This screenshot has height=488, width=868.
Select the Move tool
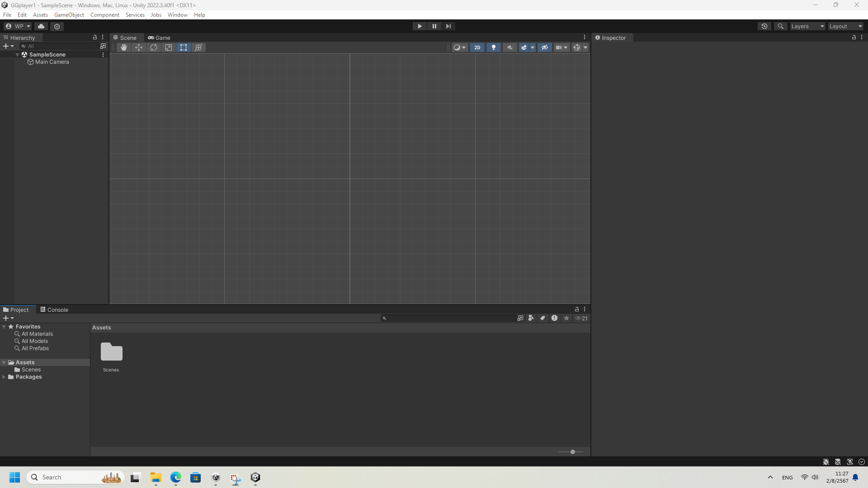point(139,47)
